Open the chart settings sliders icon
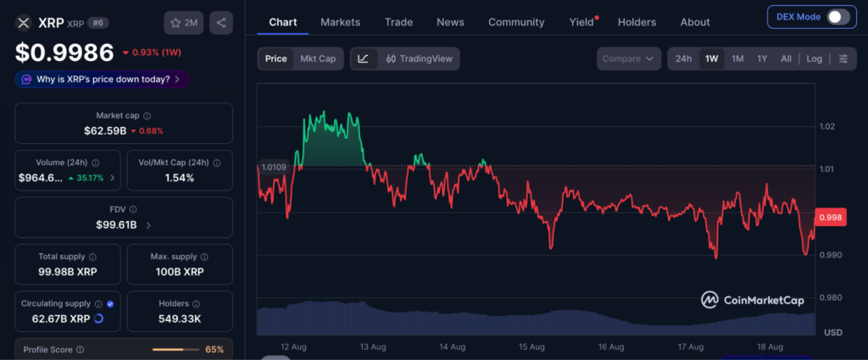The width and height of the screenshot is (868, 360). [x=843, y=58]
